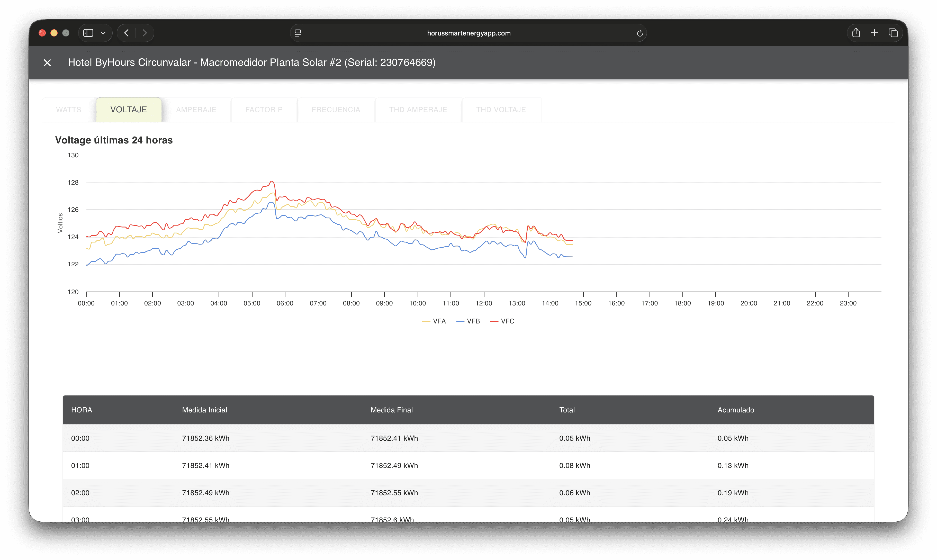Click the 0.19 kWh accumulated cell

[733, 493]
